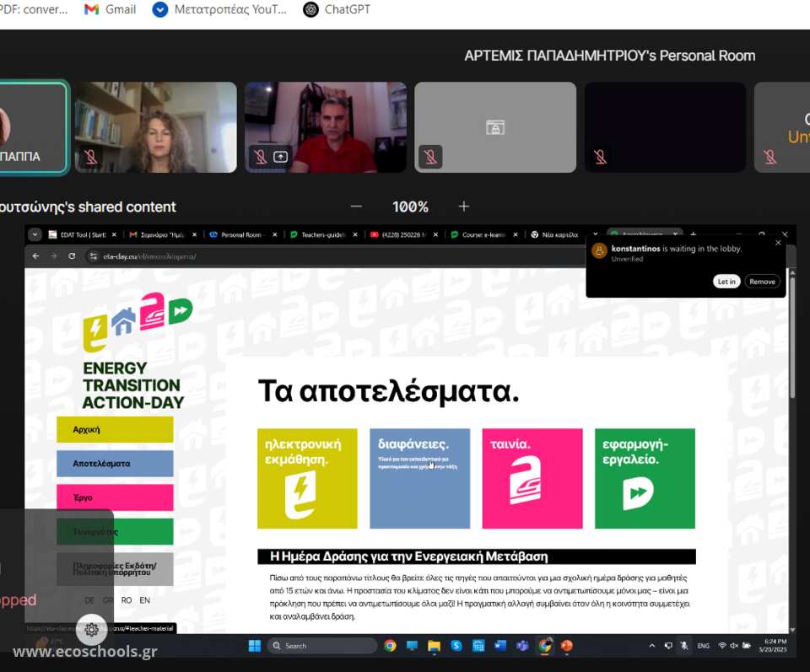The width and height of the screenshot is (810, 672).
Task: Click the taskbar Search box
Action: pyautogui.click(x=322, y=646)
